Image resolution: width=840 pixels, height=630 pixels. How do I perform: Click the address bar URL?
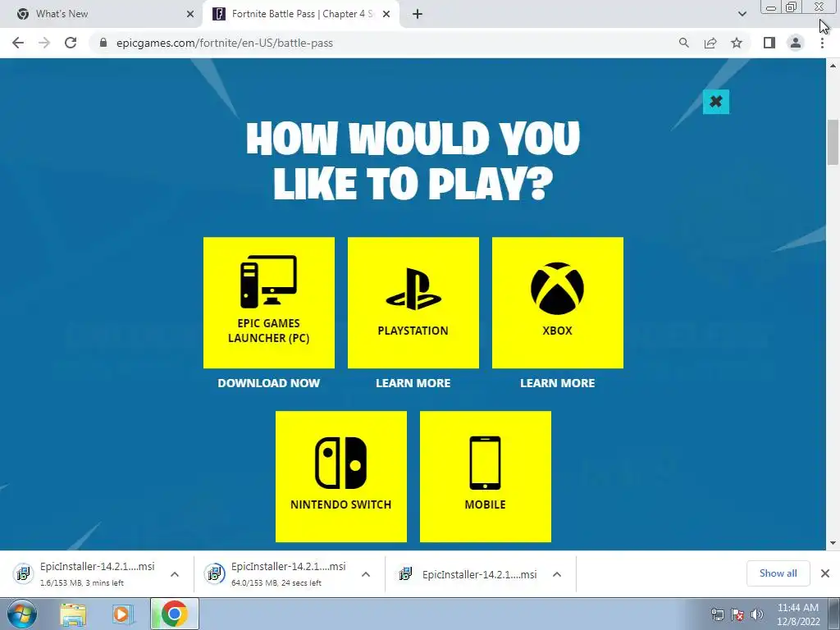(225, 43)
